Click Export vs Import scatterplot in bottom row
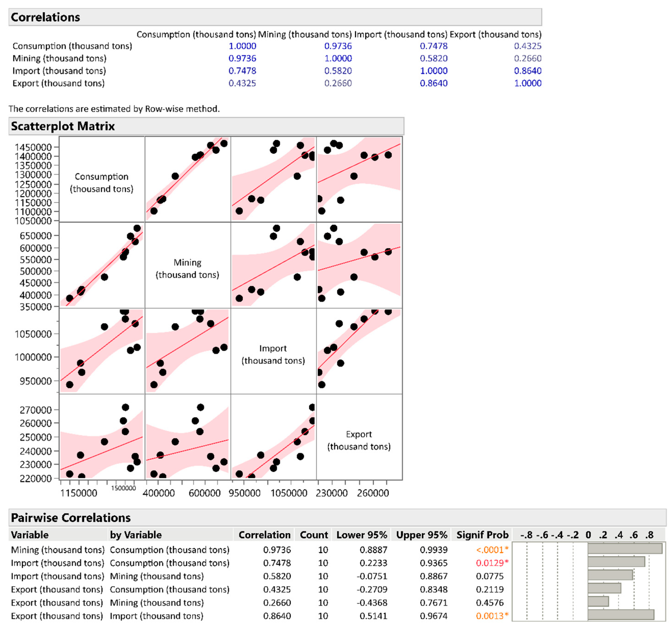This screenshot has height=629, width=672. [273, 437]
